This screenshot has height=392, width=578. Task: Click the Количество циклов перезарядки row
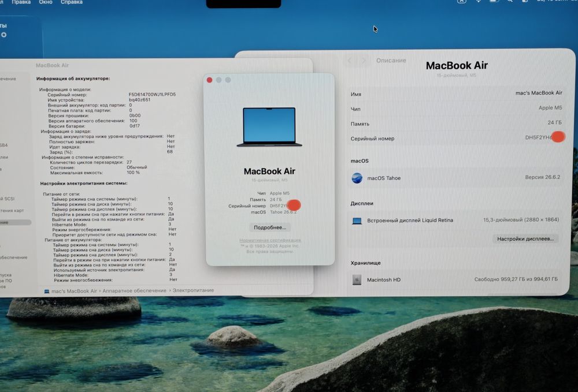91,162
